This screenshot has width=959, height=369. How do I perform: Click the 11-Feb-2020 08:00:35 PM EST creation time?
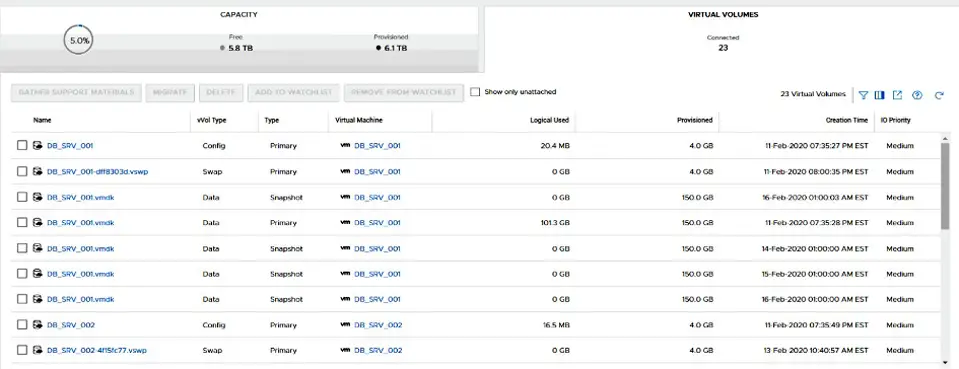(x=816, y=171)
